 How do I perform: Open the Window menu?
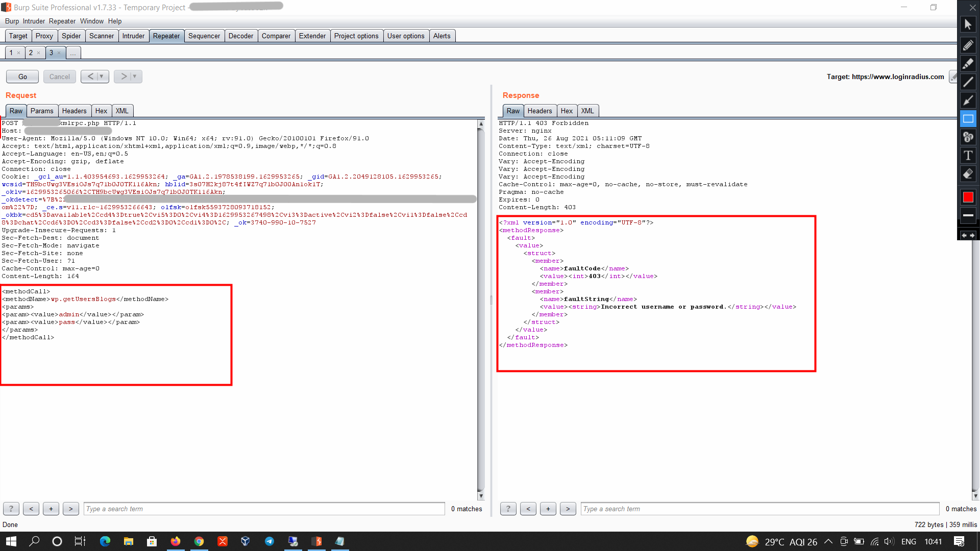[92, 21]
